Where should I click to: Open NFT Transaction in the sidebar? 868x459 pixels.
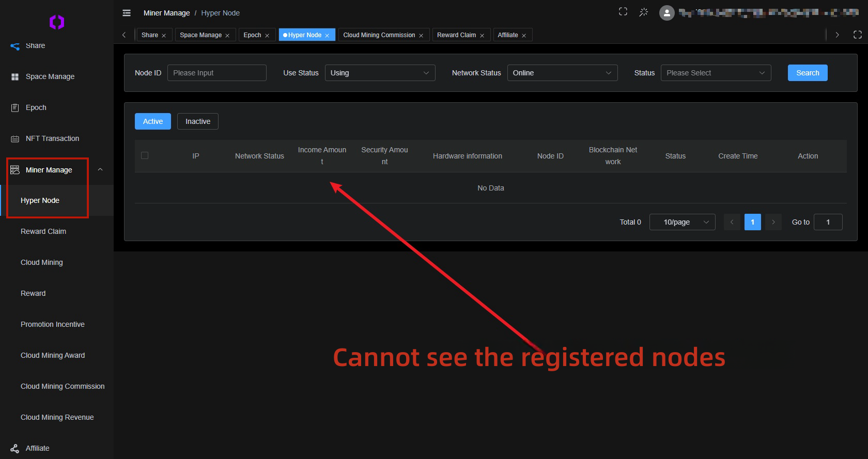coord(52,138)
